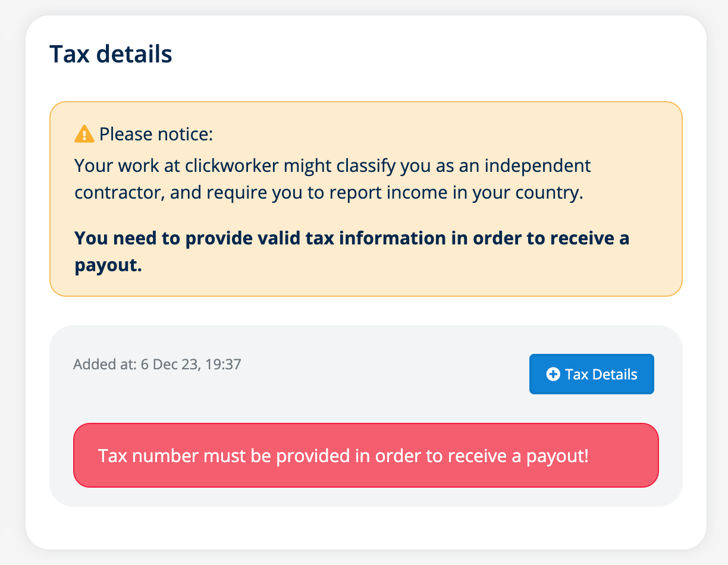The image size is (728, 565).
Task: Select the independent contractor notice text
Action: click(x=332, y=178)
